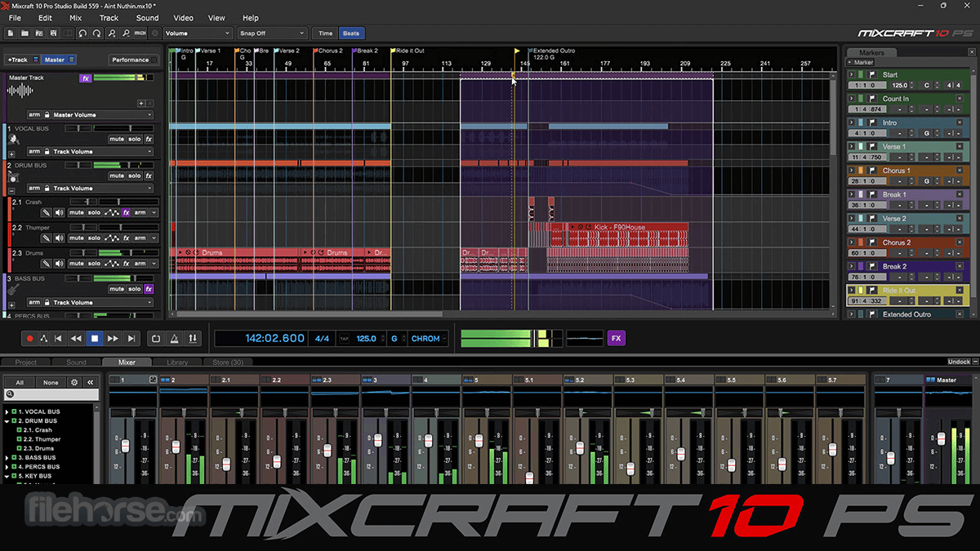
Task: Expand VOCAL BUS with plus button
Action: click(11, 153)
